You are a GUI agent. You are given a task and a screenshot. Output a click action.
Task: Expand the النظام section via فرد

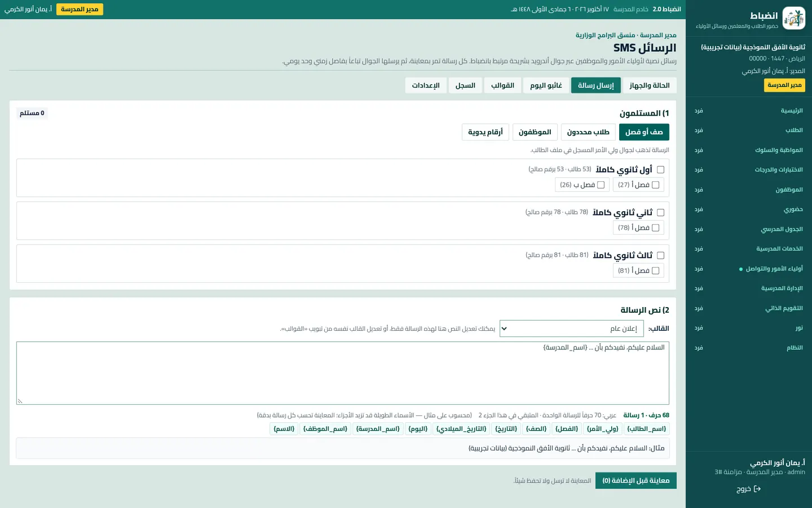[x=699, y=348]
